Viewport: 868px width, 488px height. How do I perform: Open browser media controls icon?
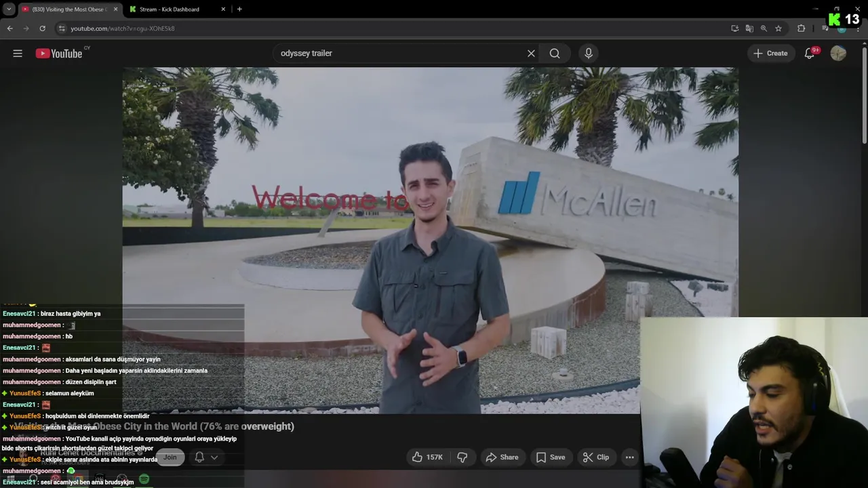(x=825, y=28)
